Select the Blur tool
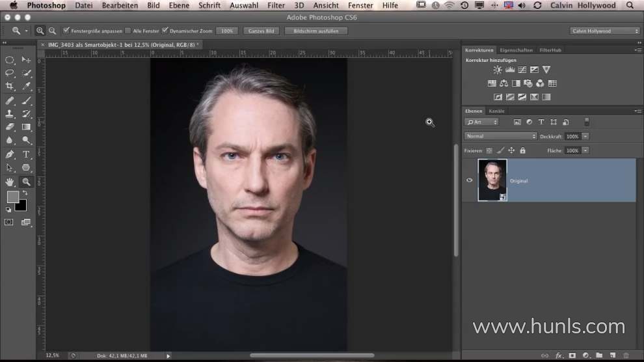 tap(10, 140)
